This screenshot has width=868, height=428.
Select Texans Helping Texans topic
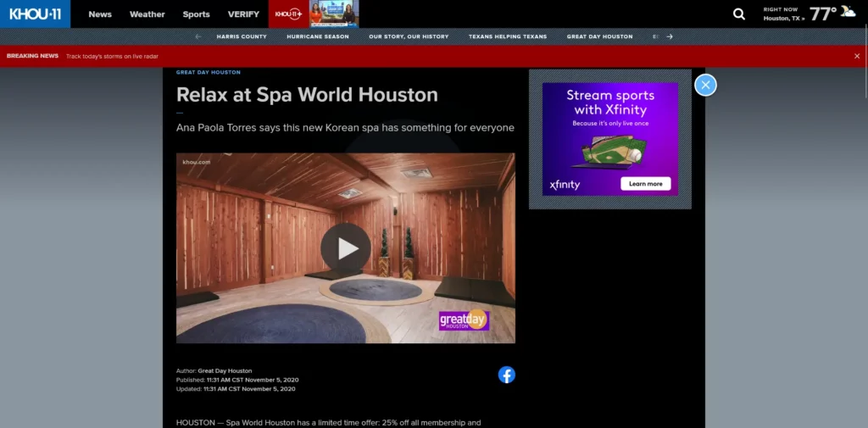[x=508, y=36]
